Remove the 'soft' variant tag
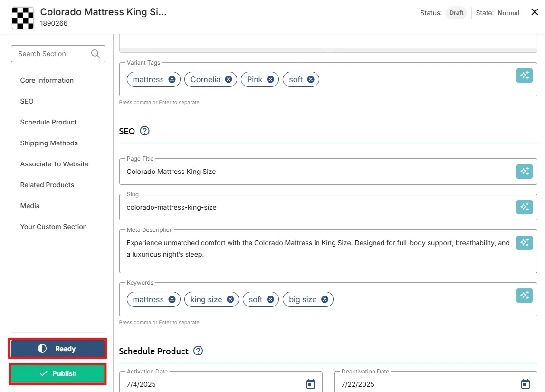The image size is (545, 392). [x=311, y=79]
